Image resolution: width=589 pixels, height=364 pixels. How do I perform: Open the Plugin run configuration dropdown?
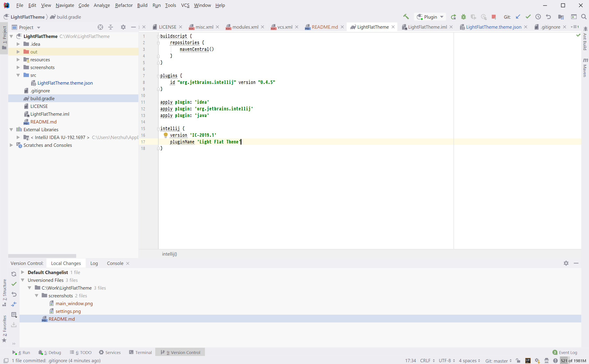pyautogui.click(x=431, y=17)
